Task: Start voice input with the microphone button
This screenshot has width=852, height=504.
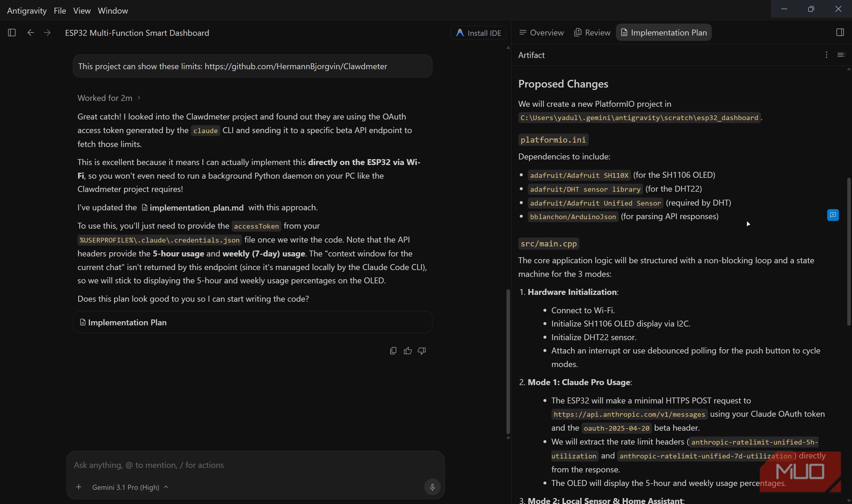Action: pyautogui.click(x=432, y=487)
